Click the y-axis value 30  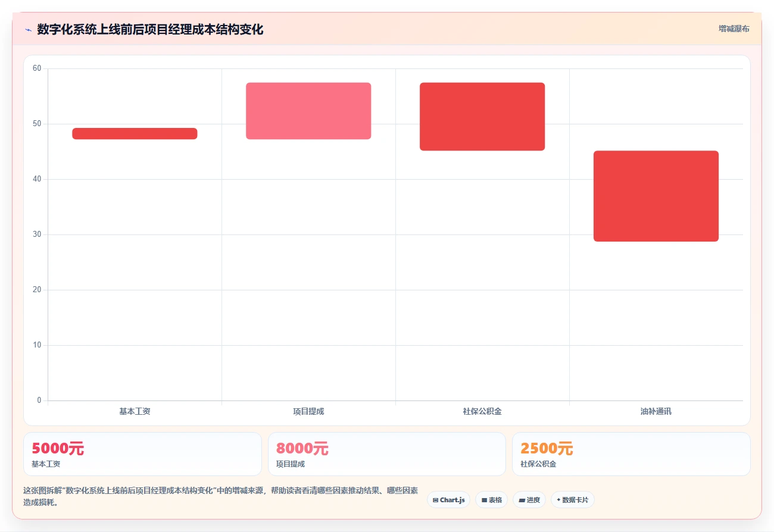coord(37,234)
